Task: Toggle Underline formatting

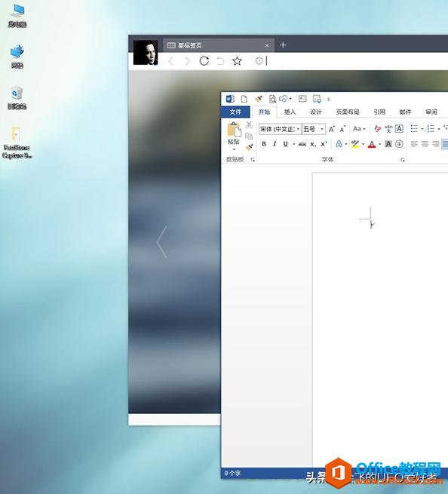Action: click(285, 144)
